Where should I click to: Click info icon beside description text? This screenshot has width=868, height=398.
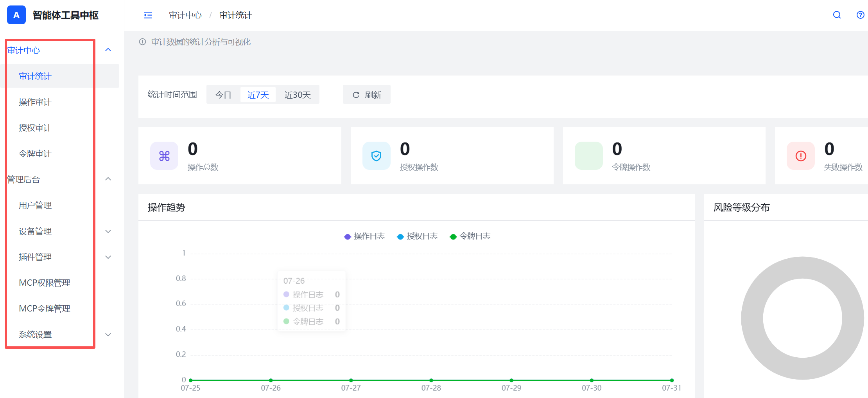pyautogui.click(x=142, y=42)
